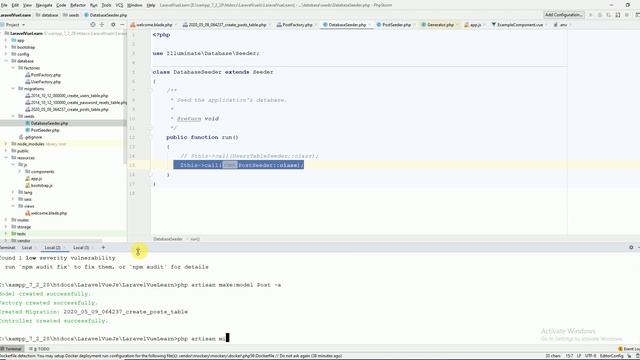
Task: Switch to PostSeeder.php editor tab
Action: [x=394, y=25]
